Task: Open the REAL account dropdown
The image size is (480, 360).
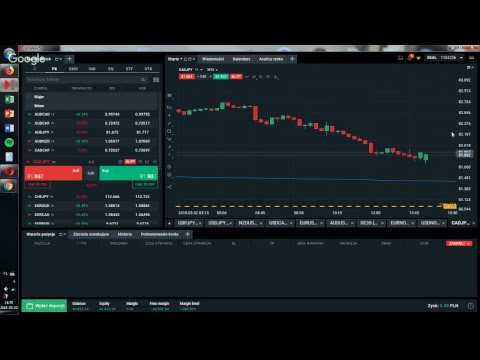Action: 445,58
